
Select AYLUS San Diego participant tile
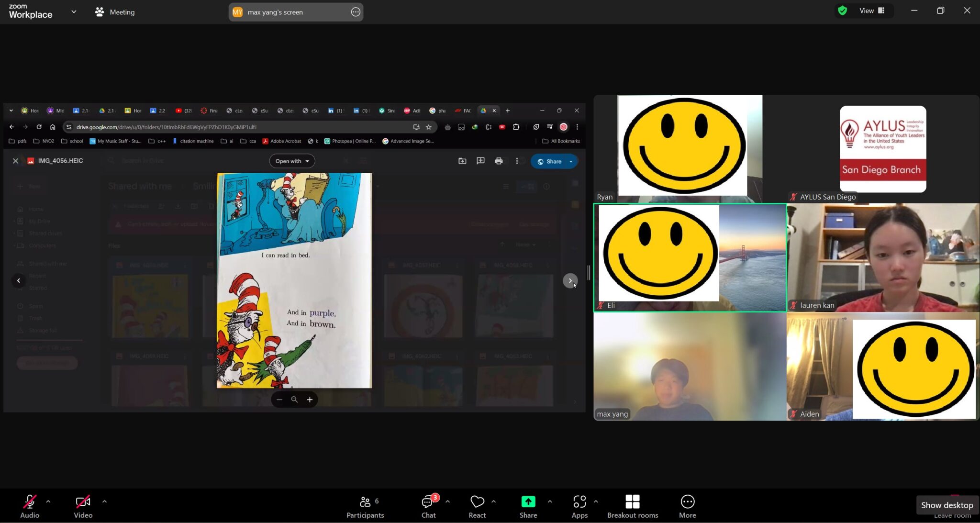(x=883, y=148)
